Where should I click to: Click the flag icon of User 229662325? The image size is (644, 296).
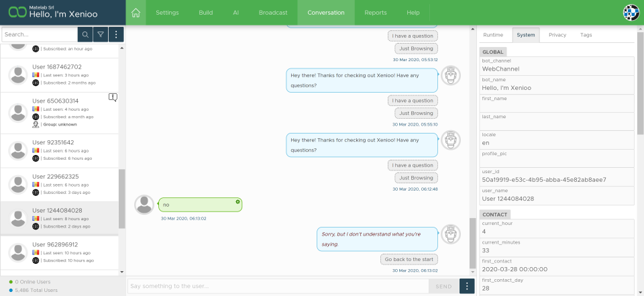[36, 185]
